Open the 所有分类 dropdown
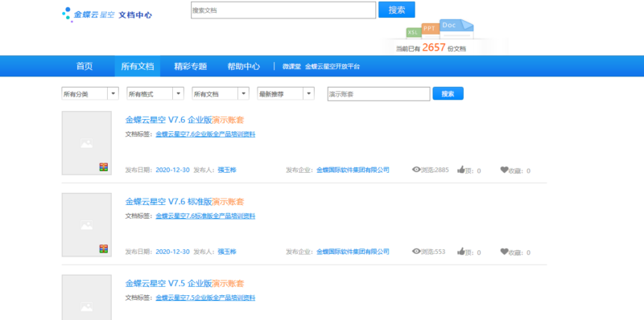Image resolution: width=644 pixels, height=320 pixels. pos(90,93)
